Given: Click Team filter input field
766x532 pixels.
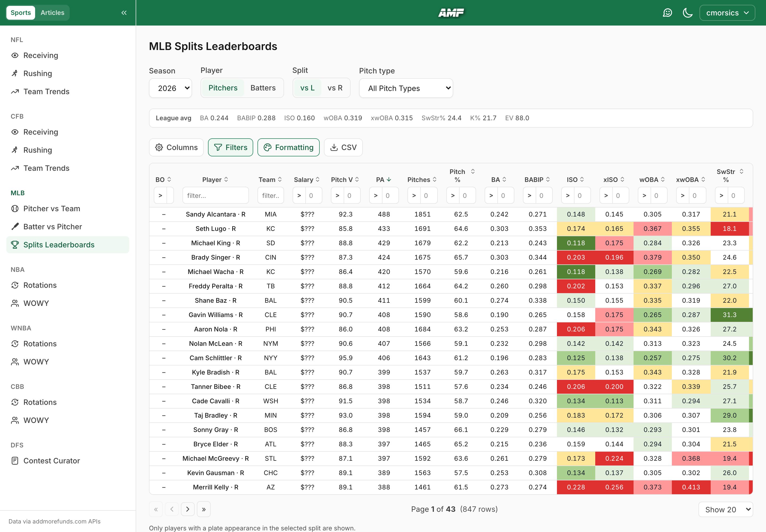Looking at the screenshot, I should coord(271,196).
